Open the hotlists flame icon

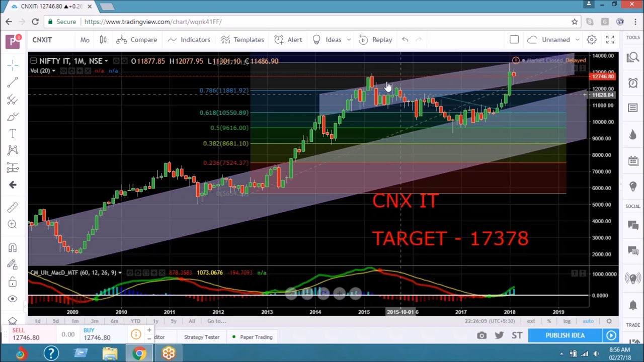633,134
